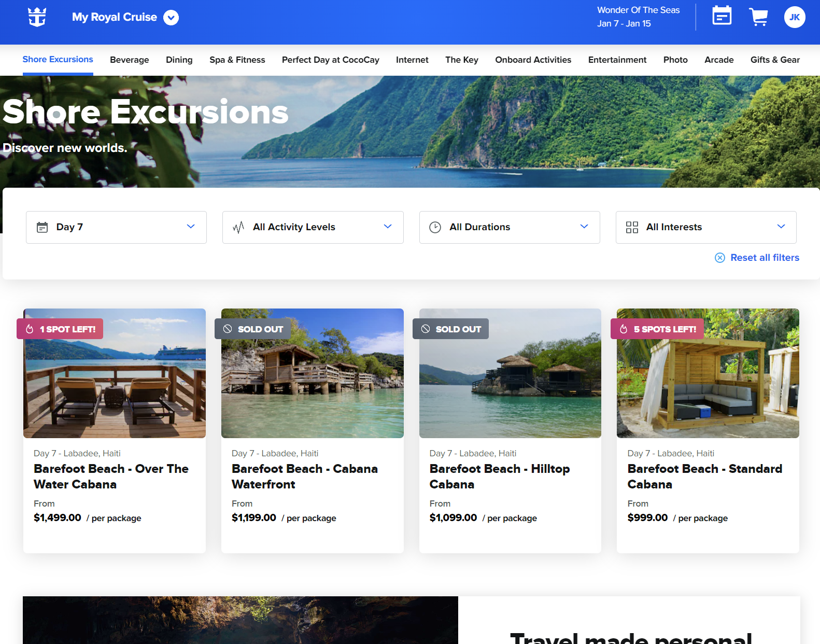Expand the All Activity Levels filter
Screen dimensions: 820x644
tap(313, 227)
